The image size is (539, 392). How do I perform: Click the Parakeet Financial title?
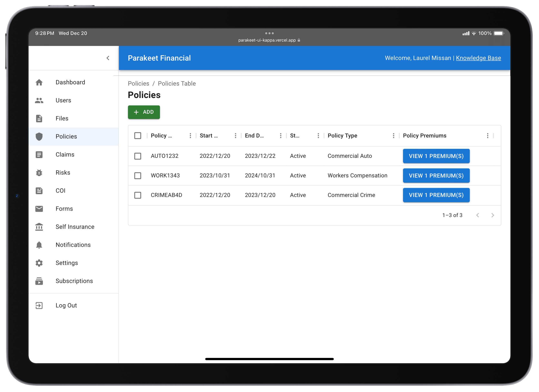tap(159, 58)
